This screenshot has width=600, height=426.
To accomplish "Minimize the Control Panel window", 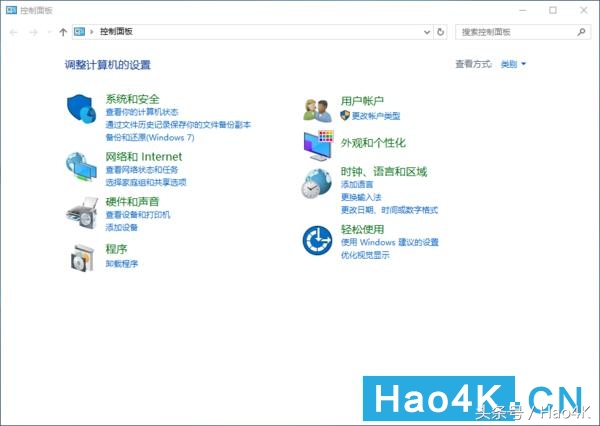I will [x=523, y=10].
